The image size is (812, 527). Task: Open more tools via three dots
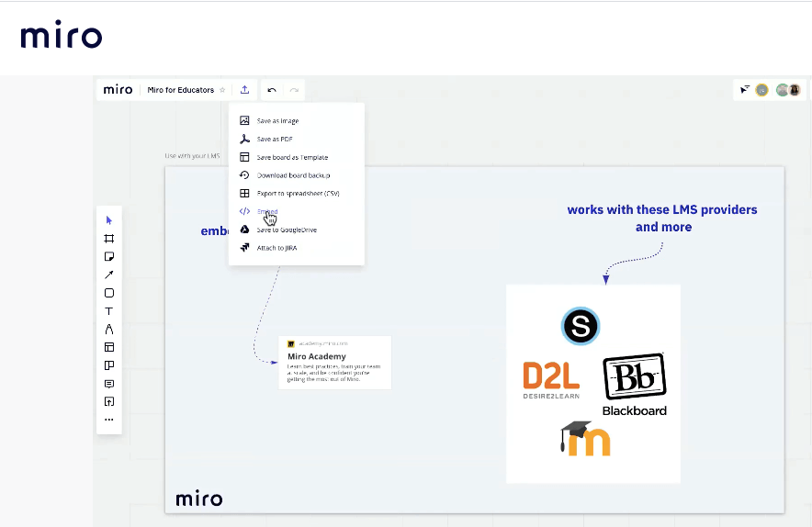pyautogui.click(x=108, y=420)
